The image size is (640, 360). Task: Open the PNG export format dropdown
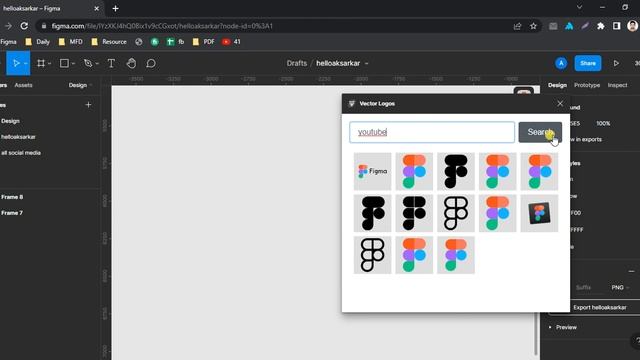pyautogui.click(x=620, y=287)
